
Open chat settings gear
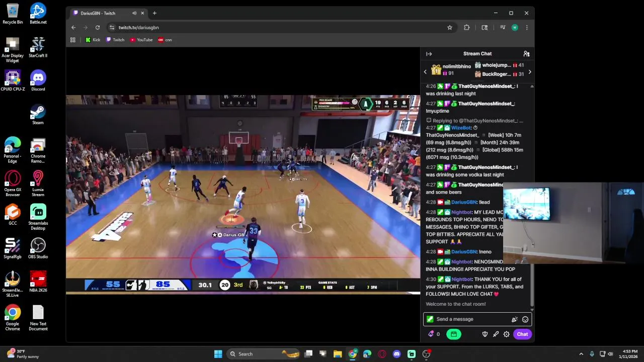point(507,334)
